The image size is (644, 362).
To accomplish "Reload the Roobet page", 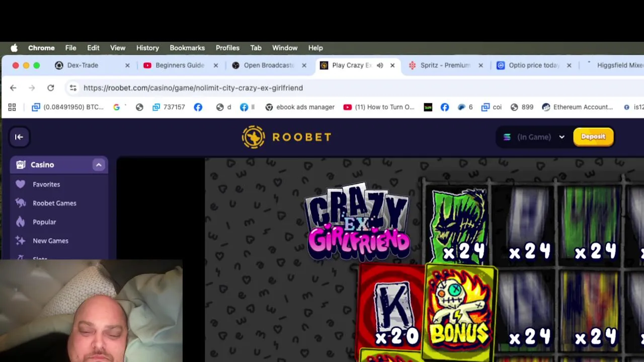I will pyautogui.click(x=50, y=88).
